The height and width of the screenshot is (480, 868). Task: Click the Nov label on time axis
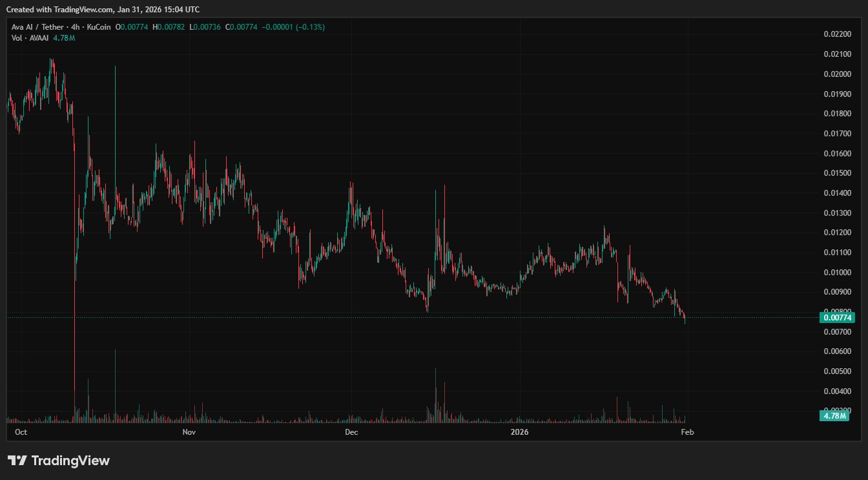(189, 431)
